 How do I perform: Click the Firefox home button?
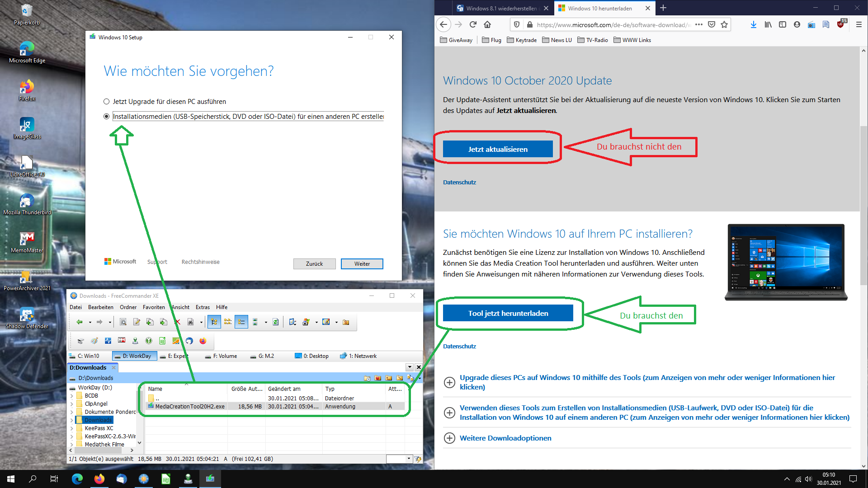point(487,25)
